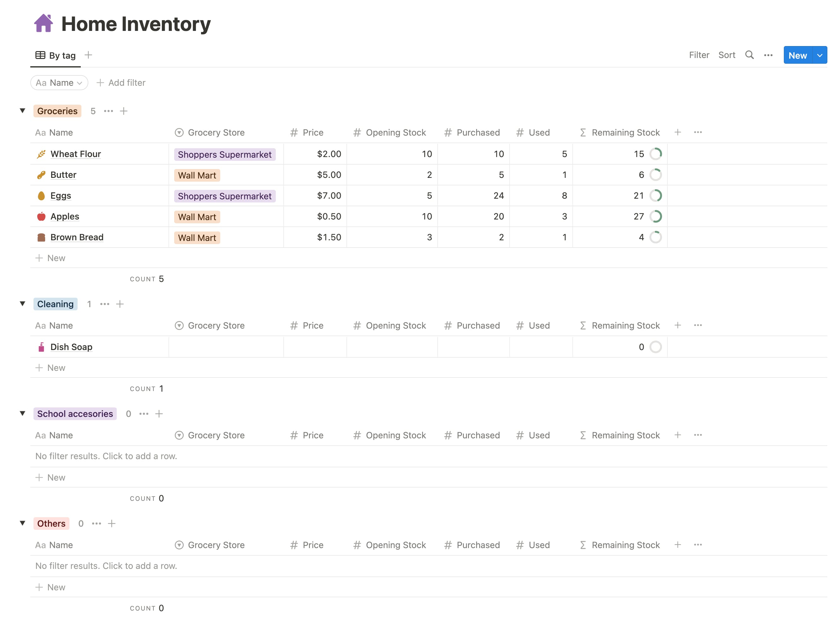
Task: Click the search icon in toolbar
Action: (x=749, y=55)
